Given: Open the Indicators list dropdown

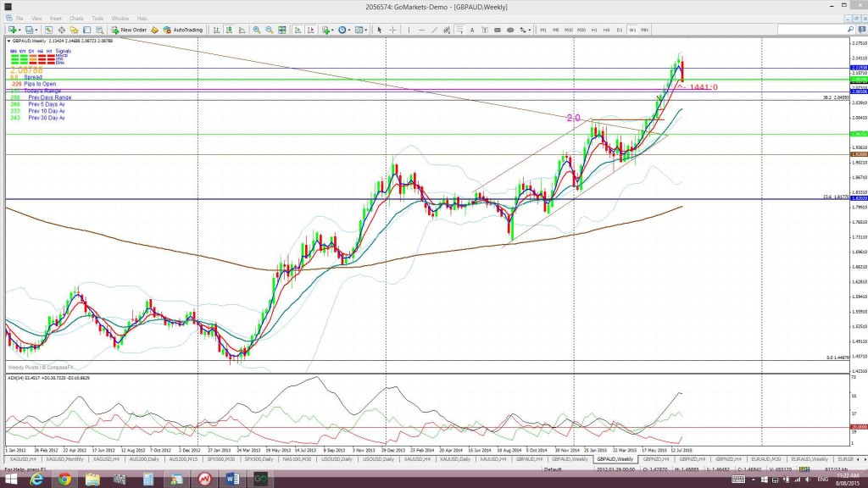Looking at the screenshot, I should pos(327,30).
